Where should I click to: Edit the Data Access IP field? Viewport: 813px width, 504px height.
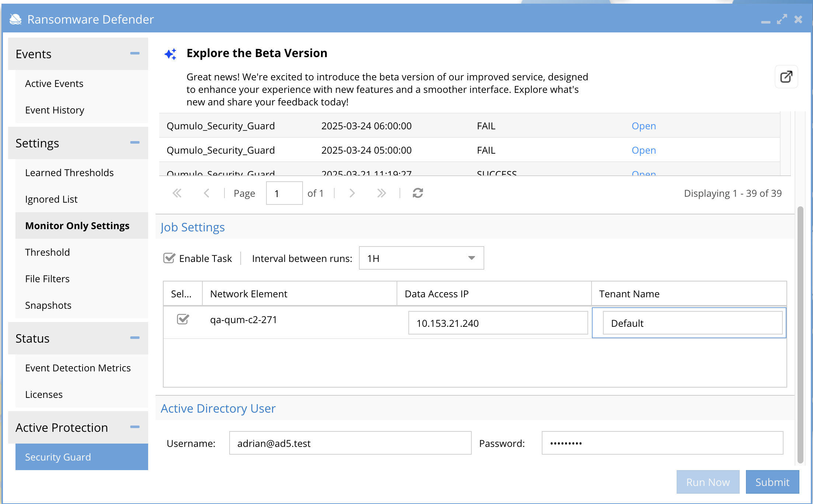tap(498, 323)
